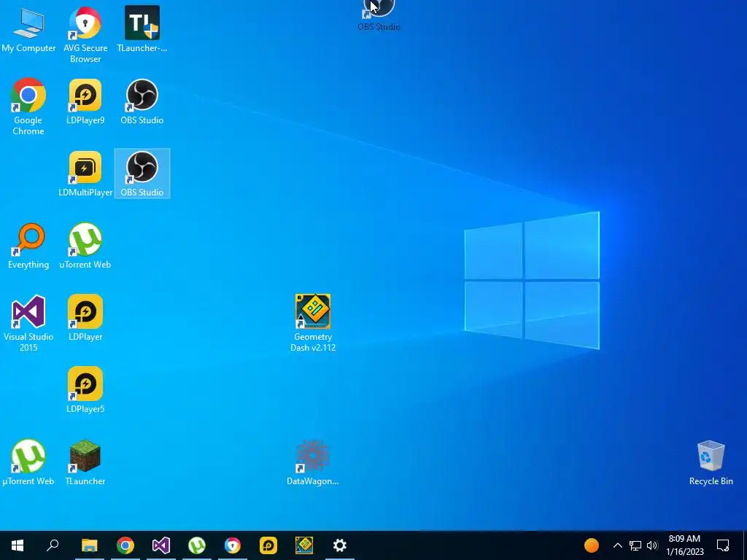Open Settings gear in the taskbar
The image size is (747, 560).
click(340, 545)
